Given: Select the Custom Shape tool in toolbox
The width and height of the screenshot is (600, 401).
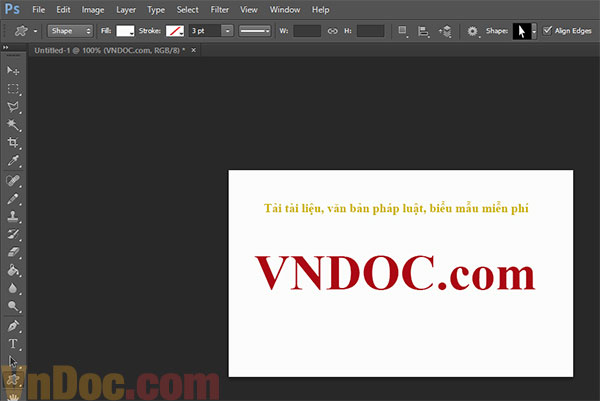Looking at the screenshot, I should (x=13, y=379).
